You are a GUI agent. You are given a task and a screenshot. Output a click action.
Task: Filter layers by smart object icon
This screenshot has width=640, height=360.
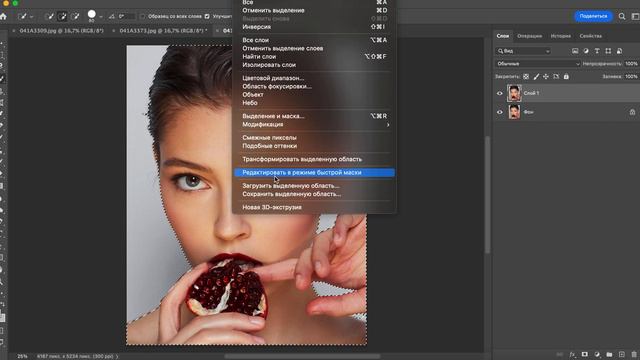pos(619,51)
